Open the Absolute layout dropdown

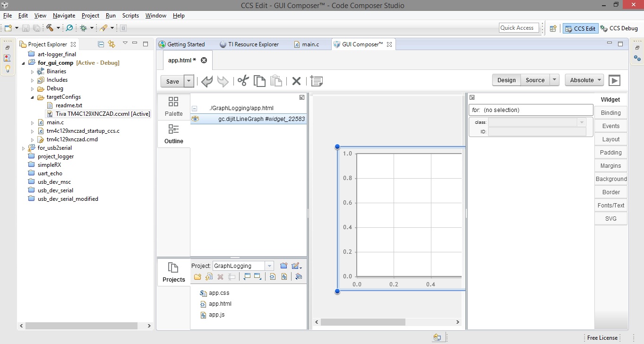click(x=584, y=80)
